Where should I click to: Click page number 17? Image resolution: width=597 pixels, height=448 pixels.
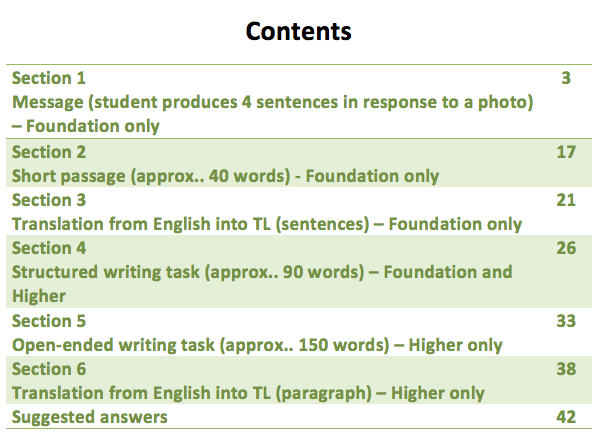(566, 152)
